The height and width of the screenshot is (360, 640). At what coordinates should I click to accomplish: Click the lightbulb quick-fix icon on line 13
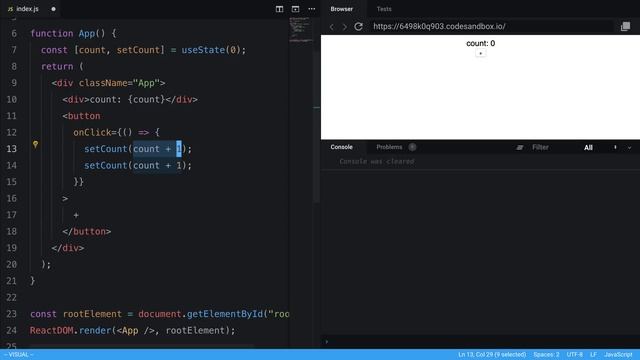[x=36, y=144]
